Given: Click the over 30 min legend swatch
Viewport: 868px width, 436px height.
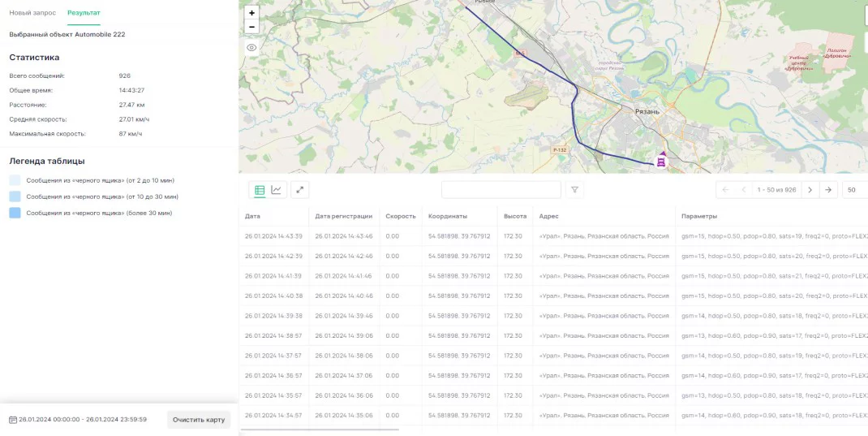Looking at the screenshot, I should (15, 213).
